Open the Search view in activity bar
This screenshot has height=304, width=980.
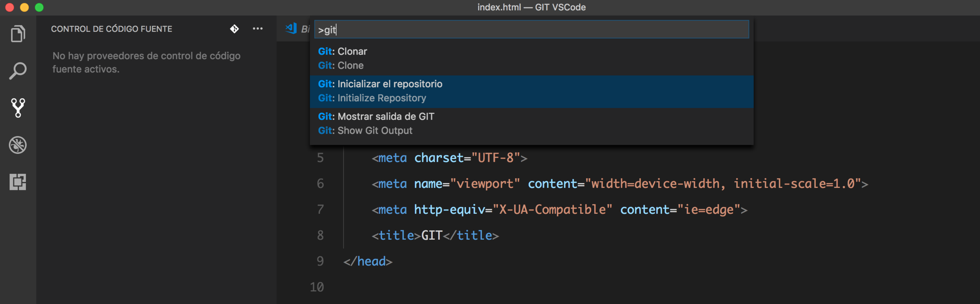[x=18, y=71]
